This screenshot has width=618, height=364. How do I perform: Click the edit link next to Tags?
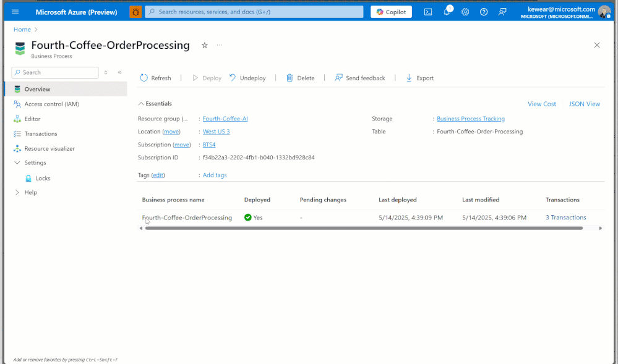(x=158, y=175)
